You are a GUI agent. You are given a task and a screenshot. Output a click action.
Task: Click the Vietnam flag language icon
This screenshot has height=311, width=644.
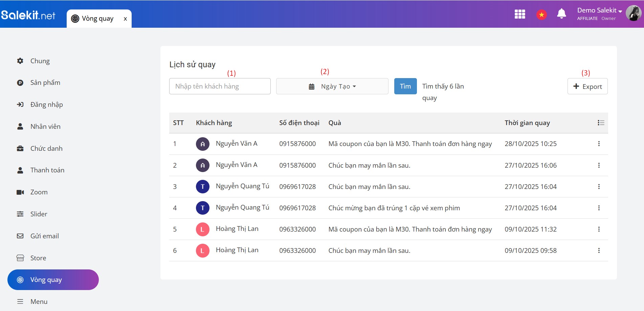[541, 15]
